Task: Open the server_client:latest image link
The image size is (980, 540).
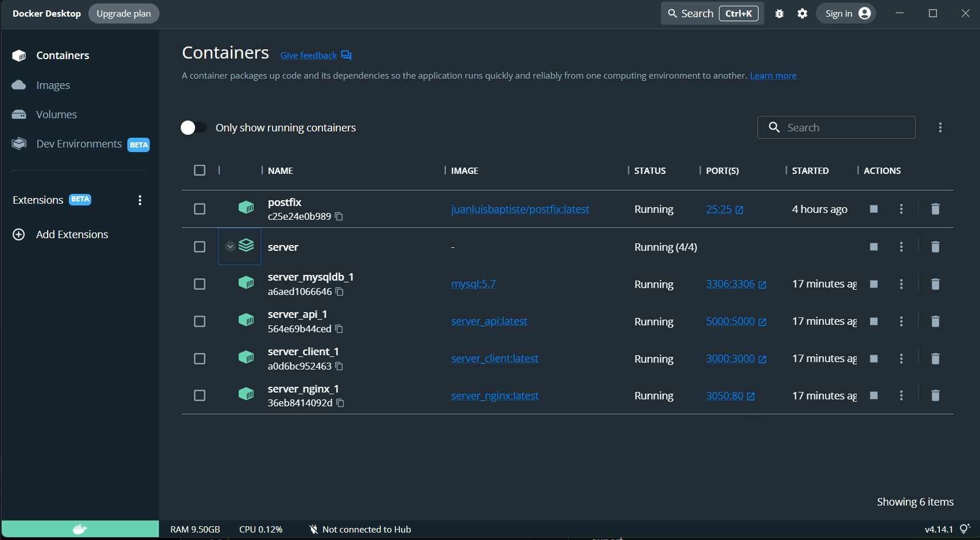Action: click(x=495, y=359)
